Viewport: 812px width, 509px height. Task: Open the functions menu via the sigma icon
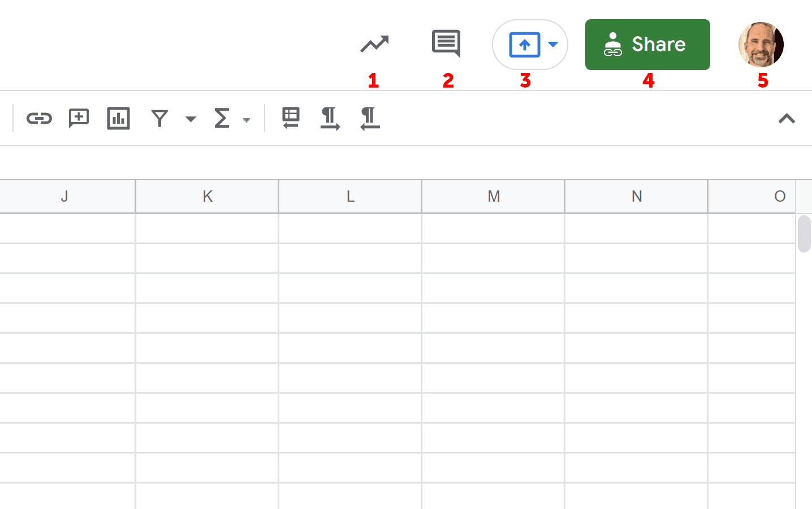(222, 119)
